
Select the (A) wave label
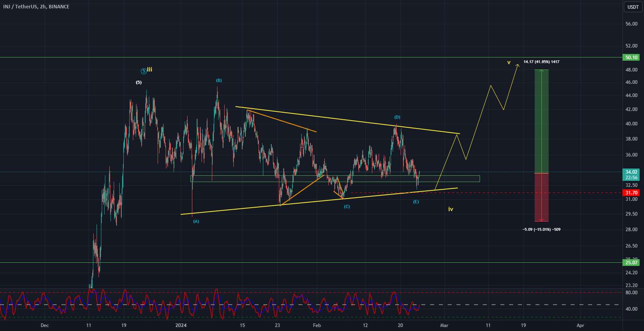point(196,221)
